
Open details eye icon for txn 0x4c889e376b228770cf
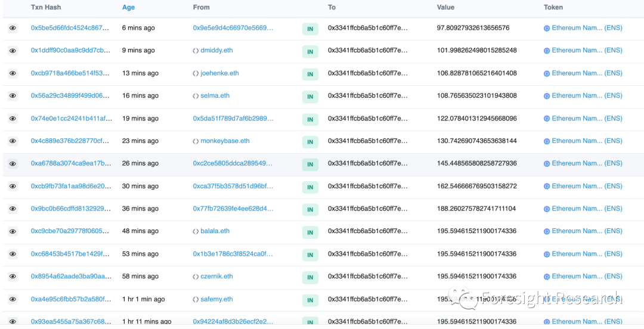(13, 141)
